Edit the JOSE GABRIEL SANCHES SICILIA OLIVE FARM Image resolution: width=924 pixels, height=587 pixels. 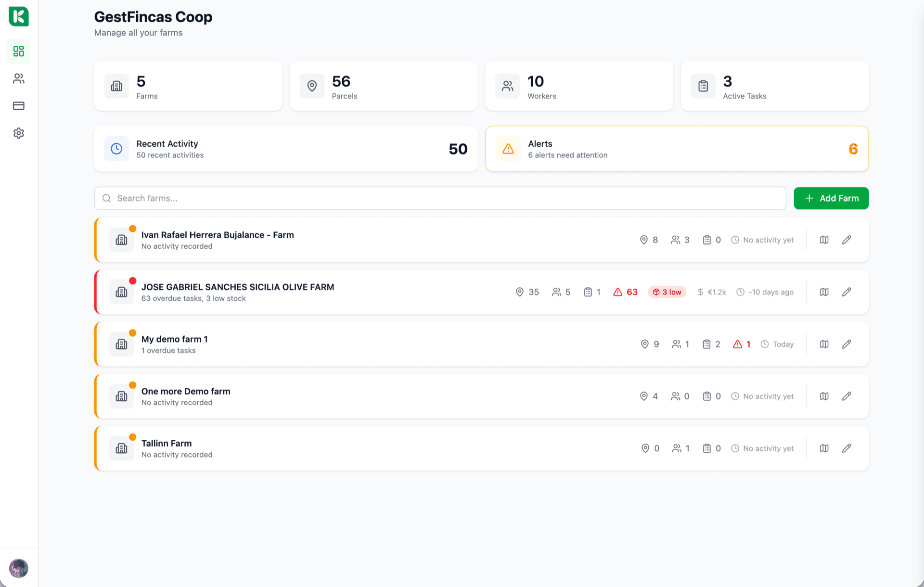point(847,292)
